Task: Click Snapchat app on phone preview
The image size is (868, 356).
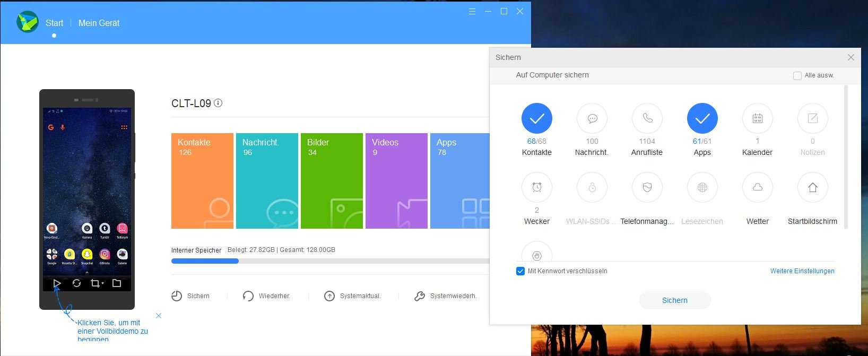Action: (87, 254)
